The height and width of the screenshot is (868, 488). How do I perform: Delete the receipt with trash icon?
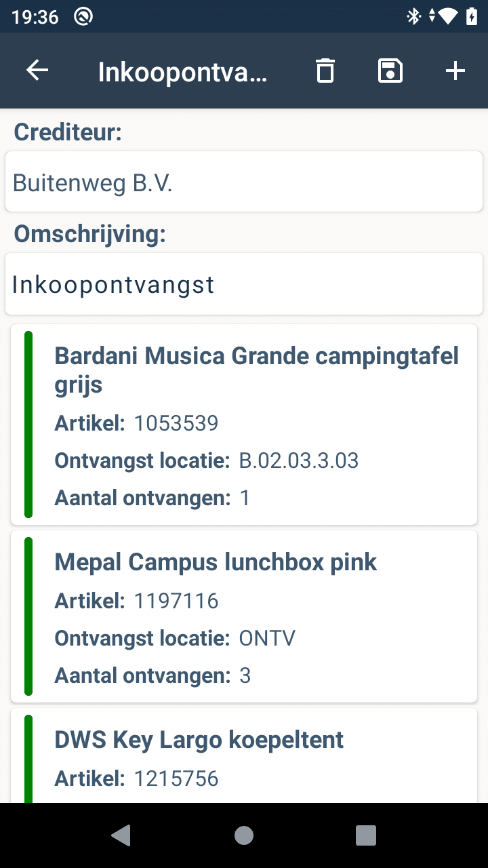[x=325, y=71]
